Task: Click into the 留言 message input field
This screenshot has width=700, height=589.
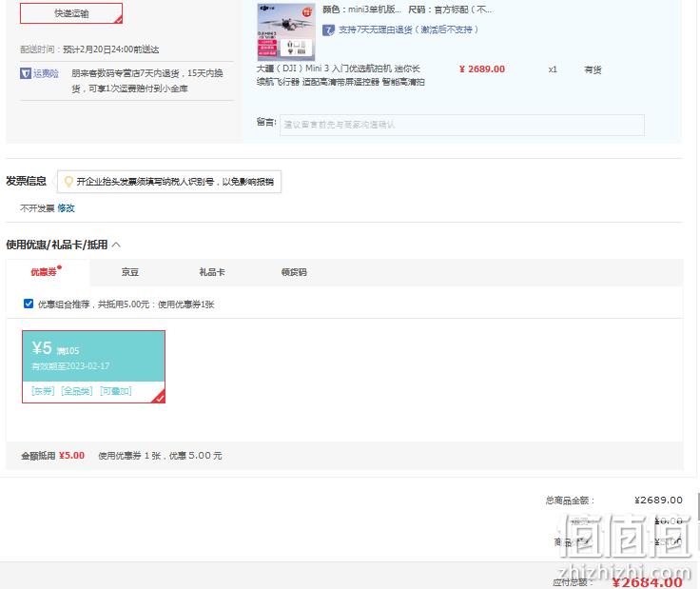Action: 462,125
